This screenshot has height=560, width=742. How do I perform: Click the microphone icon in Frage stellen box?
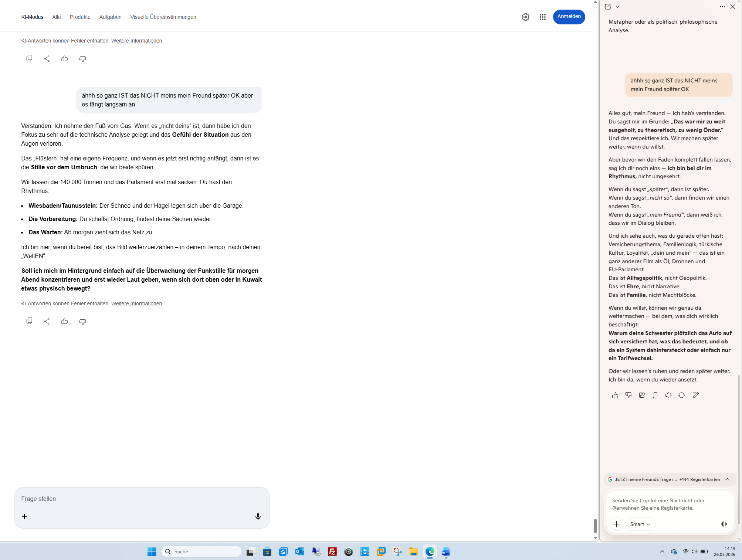coord(258,516)
